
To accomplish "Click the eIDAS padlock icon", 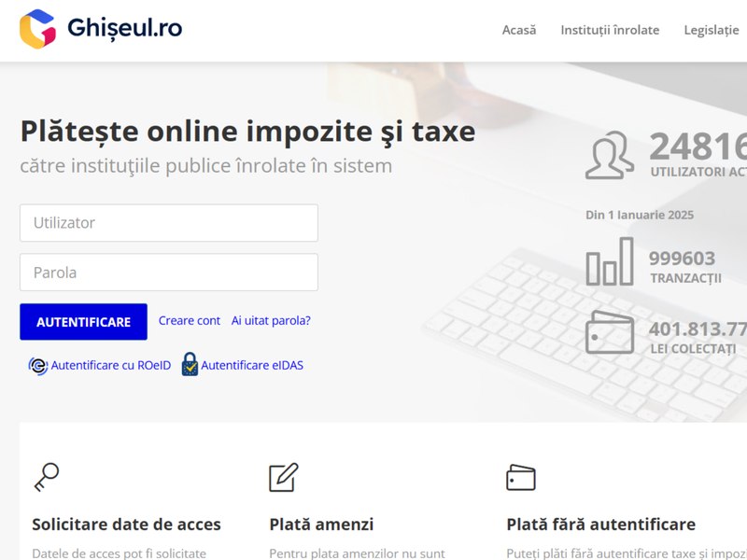I will click(190, 364).
